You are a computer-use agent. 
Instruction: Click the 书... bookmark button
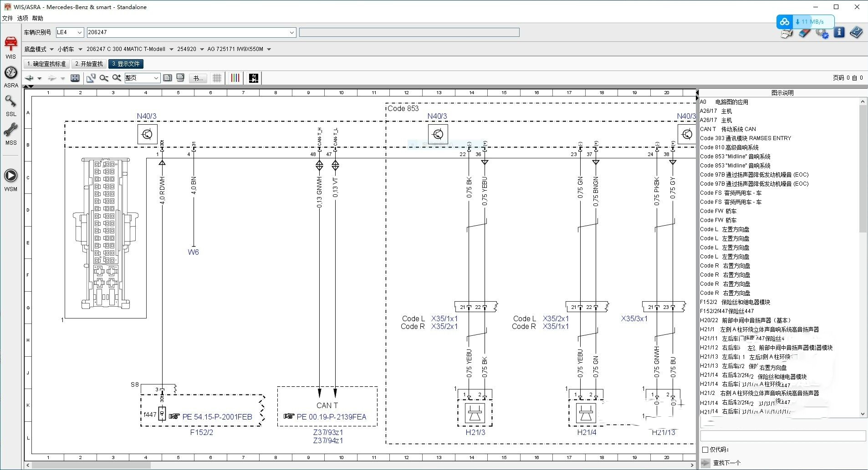coord(198,78)
